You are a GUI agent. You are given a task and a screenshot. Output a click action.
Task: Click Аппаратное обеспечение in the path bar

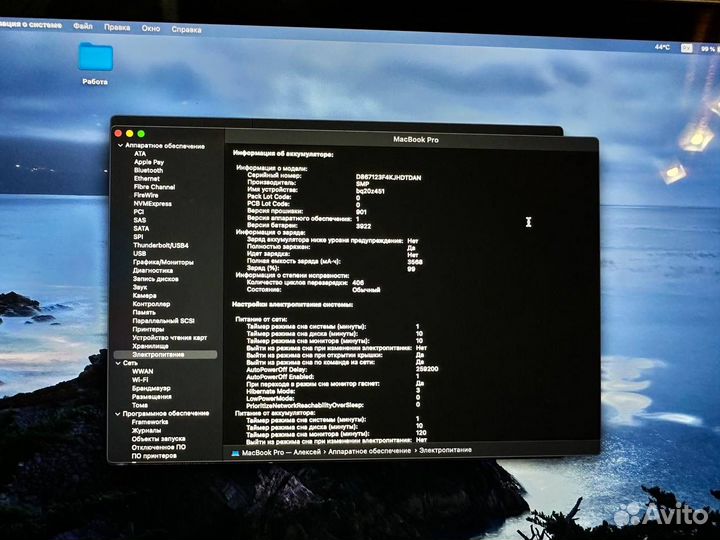tap(370, 451)
